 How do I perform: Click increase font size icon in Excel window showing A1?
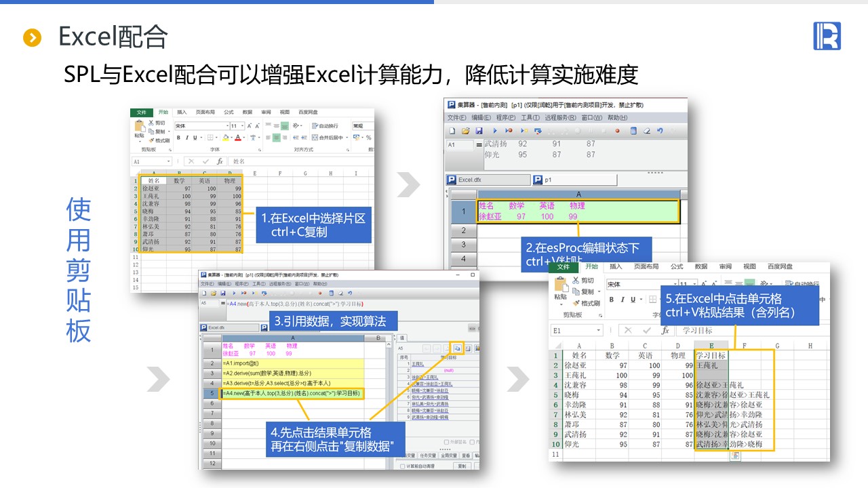coord(250,125)
